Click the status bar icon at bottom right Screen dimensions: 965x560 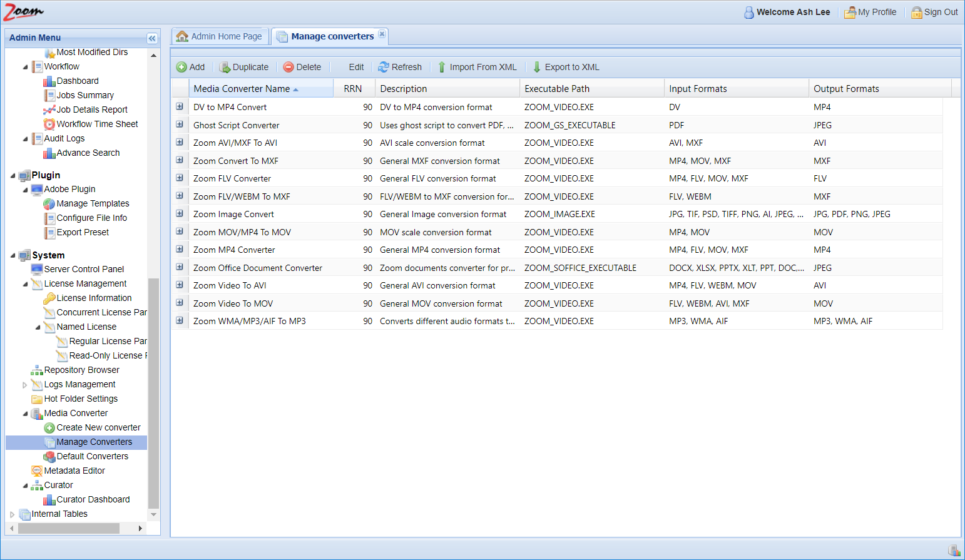pos(954,551)
